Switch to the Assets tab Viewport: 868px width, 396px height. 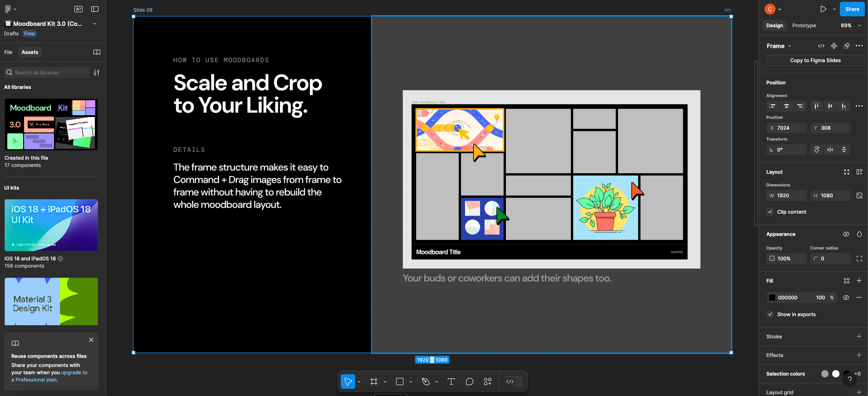30,52
